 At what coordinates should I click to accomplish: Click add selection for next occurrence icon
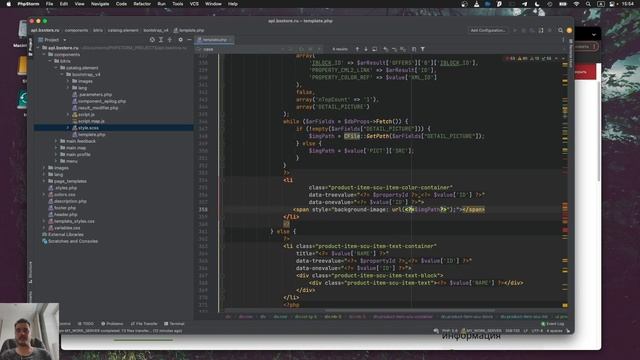pos(386,49)
